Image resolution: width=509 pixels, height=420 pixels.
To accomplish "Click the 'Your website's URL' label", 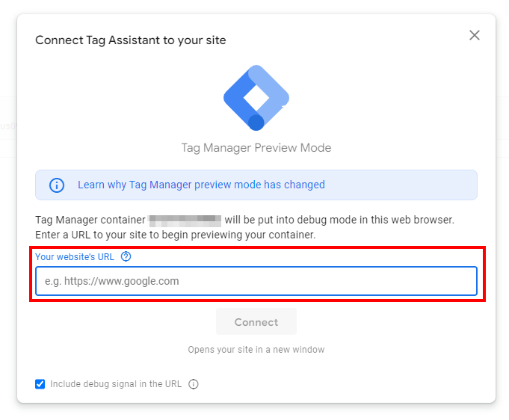I will tap(75, 257).
